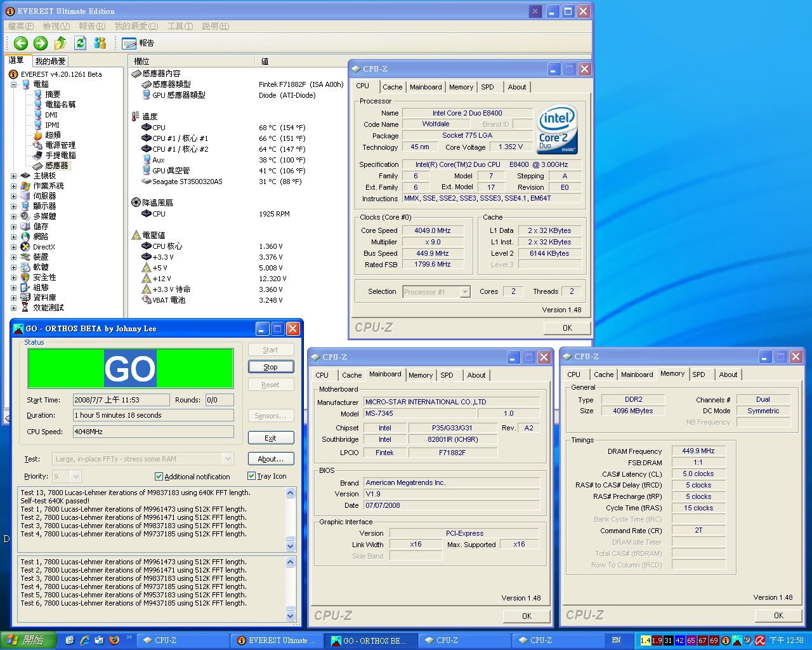Switch to SPD tab in CPU-Z Memory window
Image resolution: width=812 pixels, height=650 pixels.
tap(698, 375)
